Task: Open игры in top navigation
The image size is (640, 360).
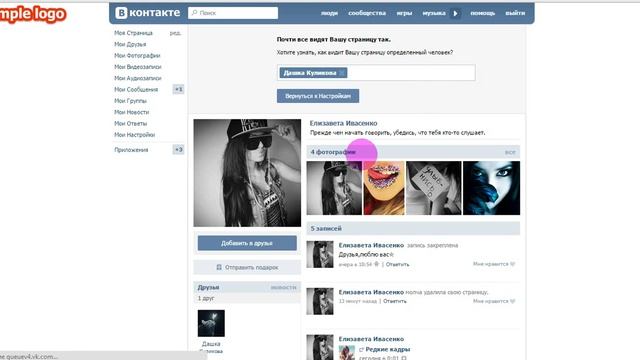Action: click(404, 13)
